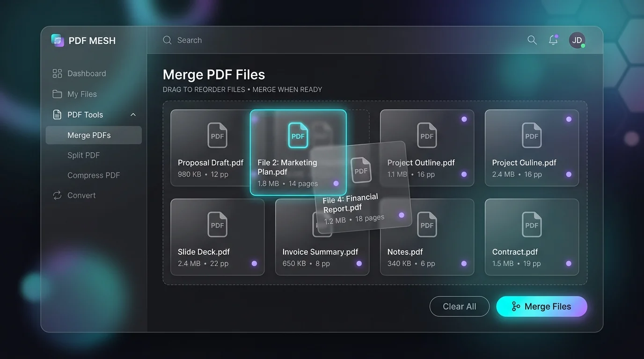
Task: Click the 340 KB • 6 pp details
Action: point(411,264)
